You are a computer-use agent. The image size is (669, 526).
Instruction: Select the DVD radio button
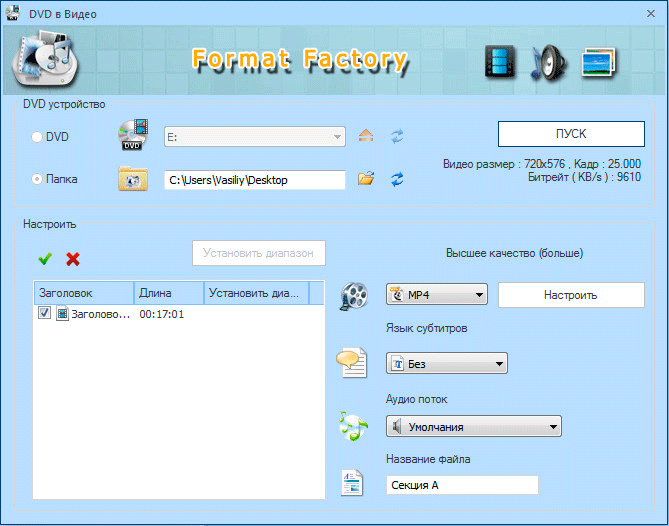37,137
